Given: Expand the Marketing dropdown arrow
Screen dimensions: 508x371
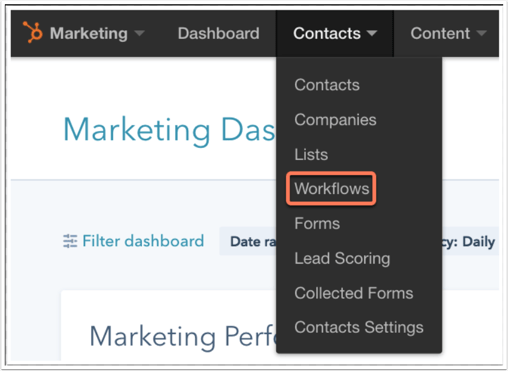Looking at the screenshot, I should [139, 33].
